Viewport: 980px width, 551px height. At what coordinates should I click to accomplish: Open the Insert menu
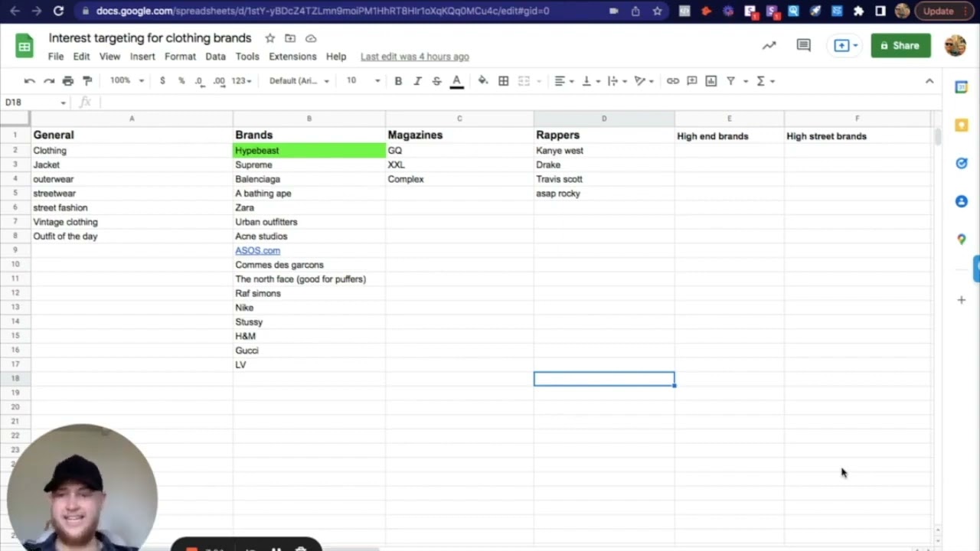click(x=142, y=57)
